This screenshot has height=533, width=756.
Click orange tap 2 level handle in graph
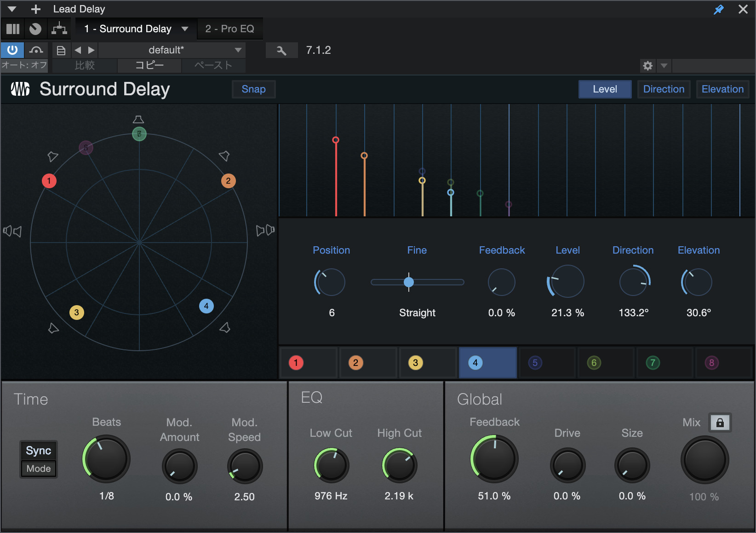(364, 156)
